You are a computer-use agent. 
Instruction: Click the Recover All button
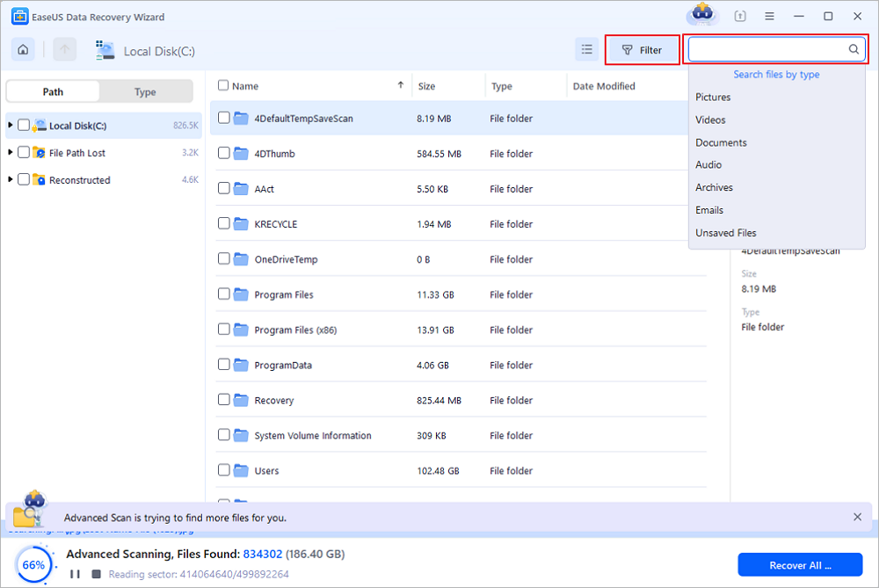800,564
